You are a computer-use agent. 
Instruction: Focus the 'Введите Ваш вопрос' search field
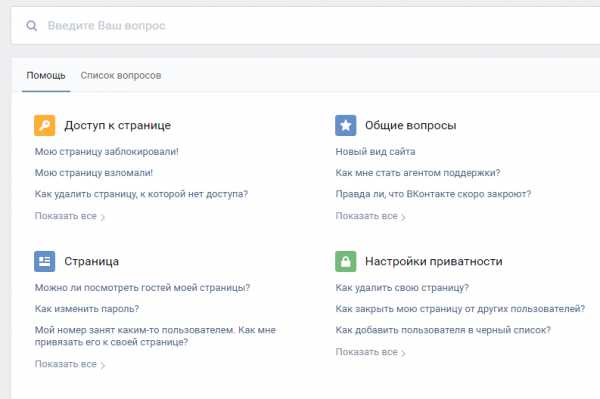click(x=306, y=26)
